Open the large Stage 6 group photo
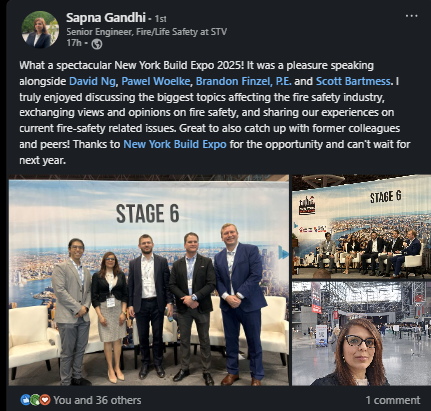 (149, 280)
